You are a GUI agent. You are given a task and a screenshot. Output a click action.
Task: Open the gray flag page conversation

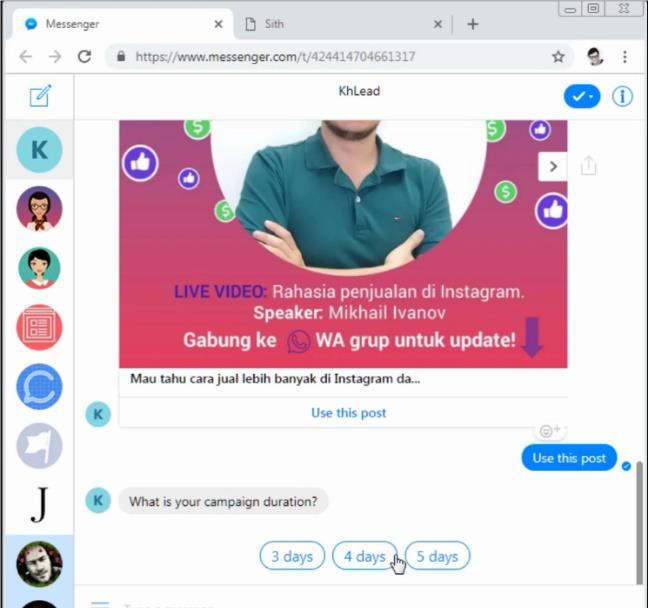39,446
